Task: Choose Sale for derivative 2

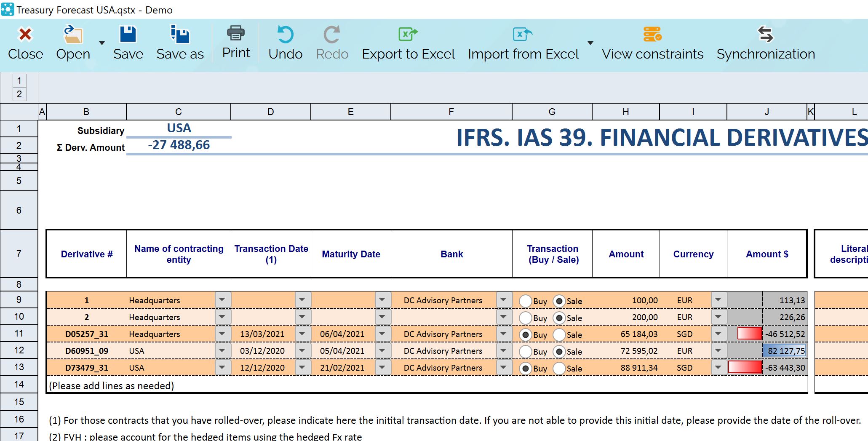Action: [559, 318]
